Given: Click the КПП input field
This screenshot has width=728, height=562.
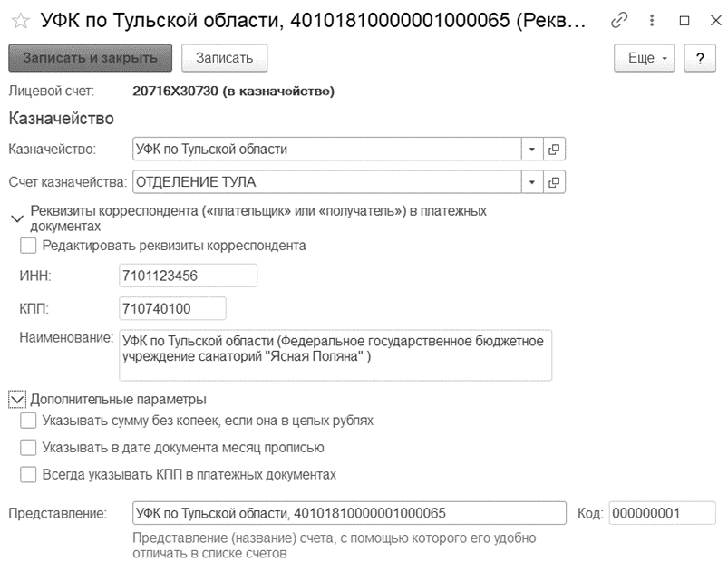Looking at the screenshot, I should [x=173, y=308].
